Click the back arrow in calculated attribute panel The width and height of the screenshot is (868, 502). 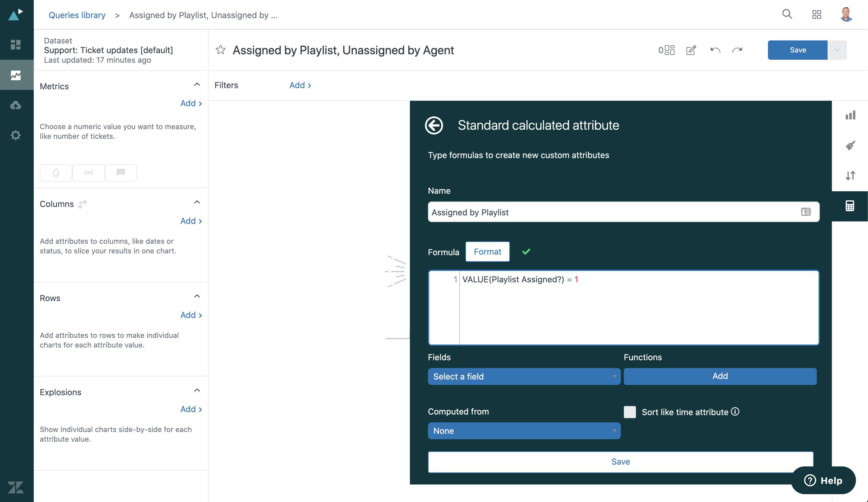[434, 125]
